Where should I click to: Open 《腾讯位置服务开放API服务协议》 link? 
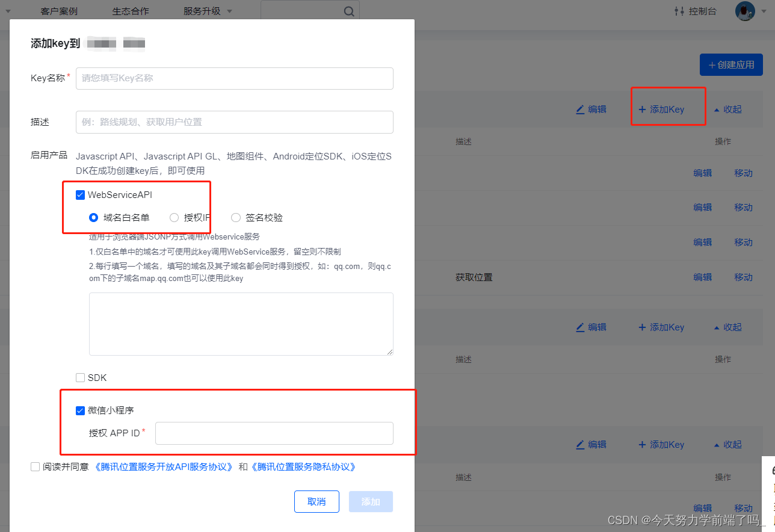click(163, 467)
